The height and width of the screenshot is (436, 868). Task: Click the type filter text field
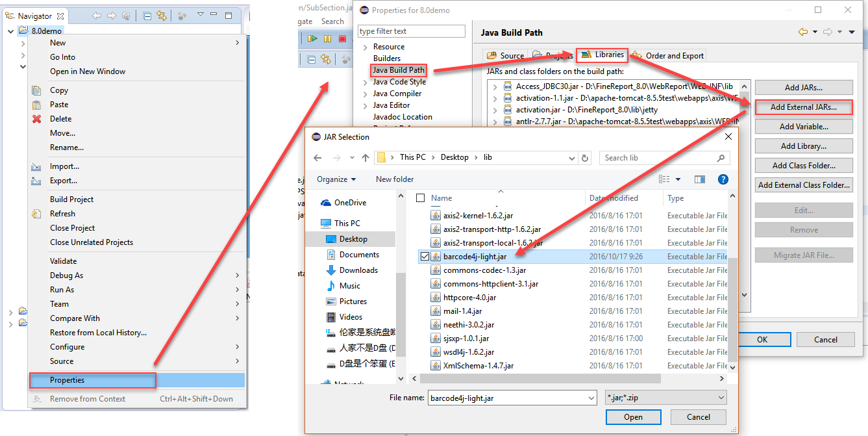tap(412, 31)
